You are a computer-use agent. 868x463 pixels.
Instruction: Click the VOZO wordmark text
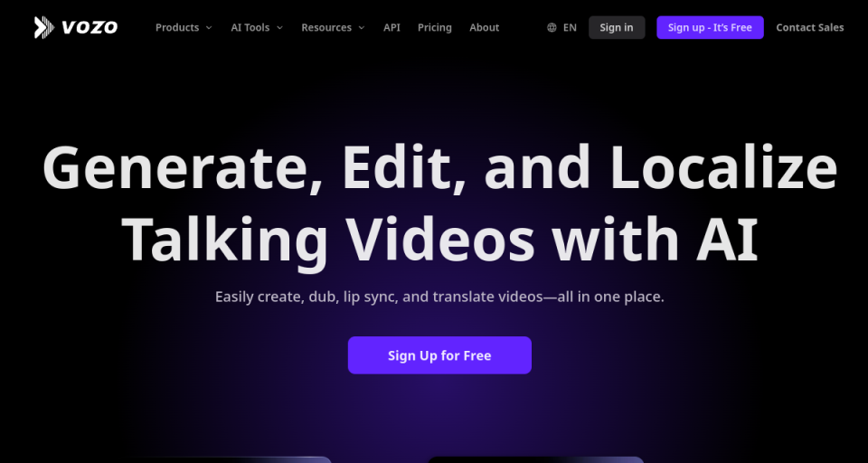90,27
